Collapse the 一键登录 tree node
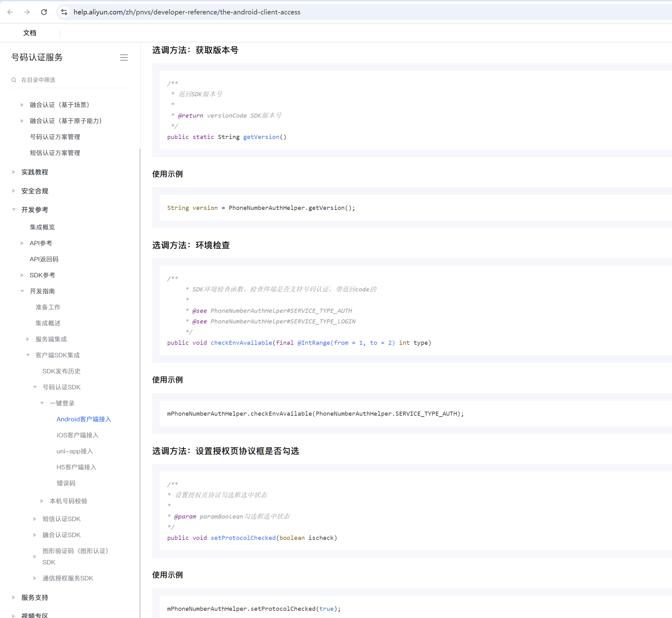This screenshot has height=618, width=672. click(x=42, y=403)
